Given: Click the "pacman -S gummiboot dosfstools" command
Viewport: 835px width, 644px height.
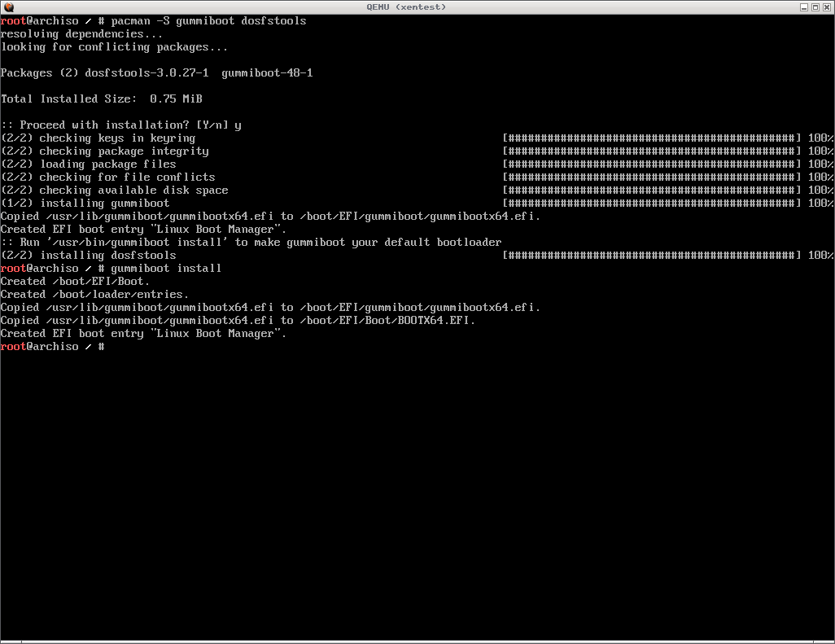Looking at the screenshot, I should [208, 20].
